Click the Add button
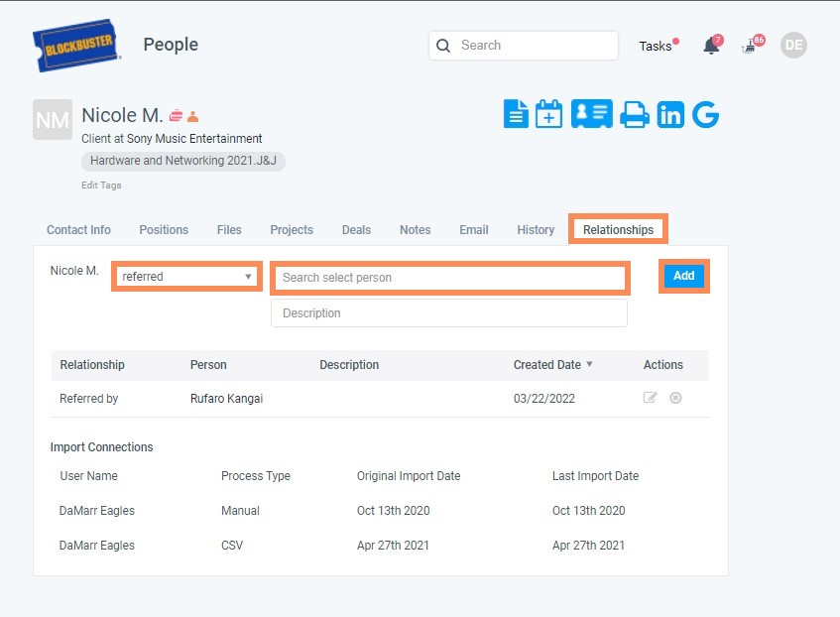This screenshot has width=840, height=617. click(682, 276)
